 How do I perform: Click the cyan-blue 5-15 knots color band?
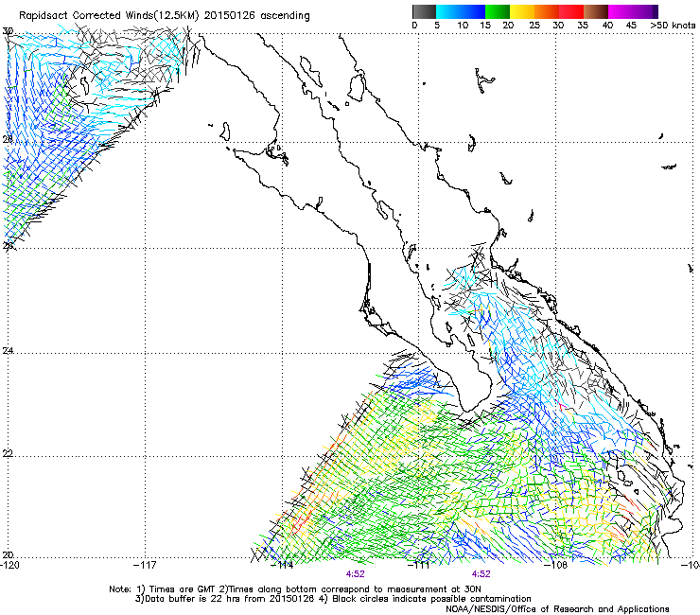461,11
